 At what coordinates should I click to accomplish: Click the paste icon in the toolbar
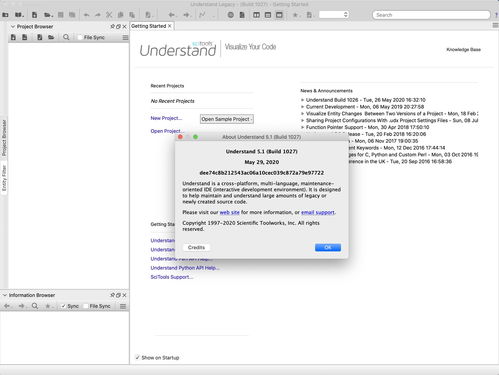132,15
